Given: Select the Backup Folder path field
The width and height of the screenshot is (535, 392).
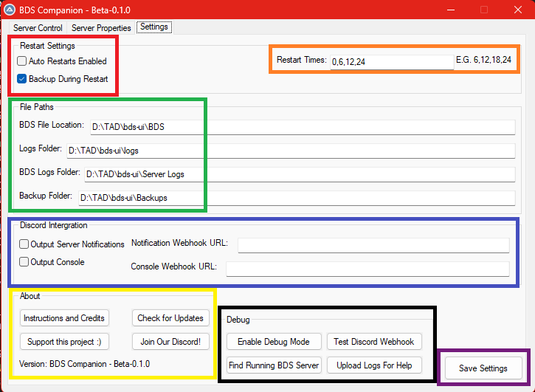Looking at the screenshot, I should click(297, 198).
